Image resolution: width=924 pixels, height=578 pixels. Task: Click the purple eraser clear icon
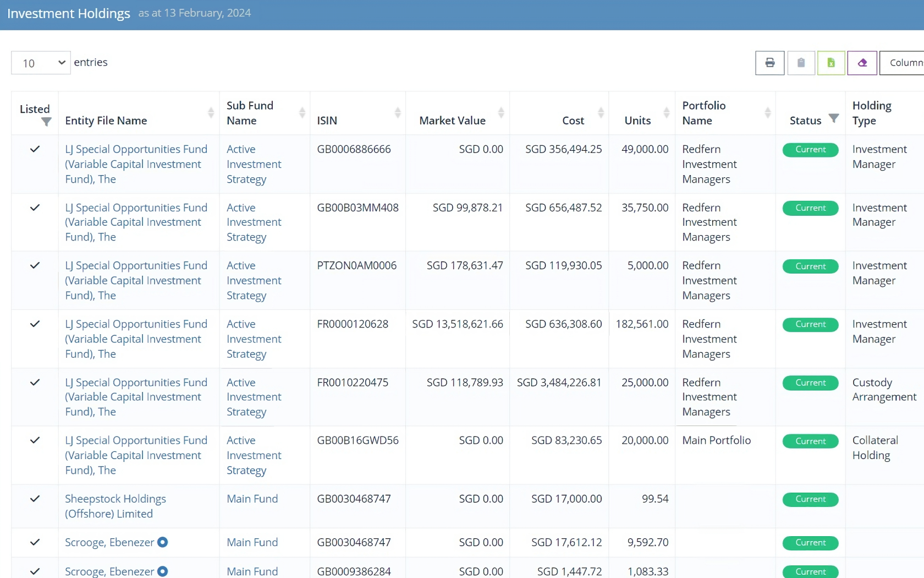coord(862,63)
